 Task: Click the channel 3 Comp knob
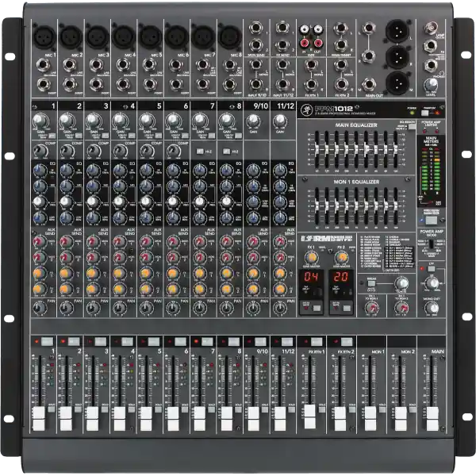tap(93, 150)
